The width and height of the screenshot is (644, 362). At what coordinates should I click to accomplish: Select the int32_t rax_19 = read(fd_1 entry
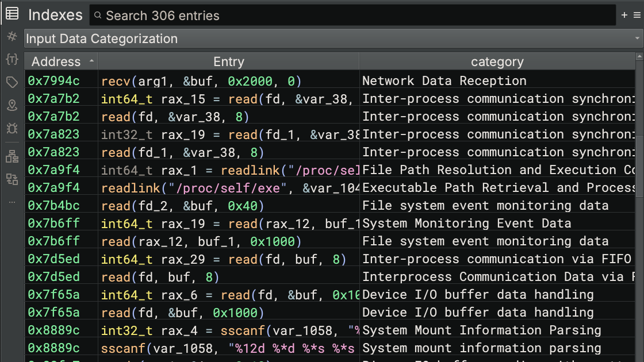[229, 134]
